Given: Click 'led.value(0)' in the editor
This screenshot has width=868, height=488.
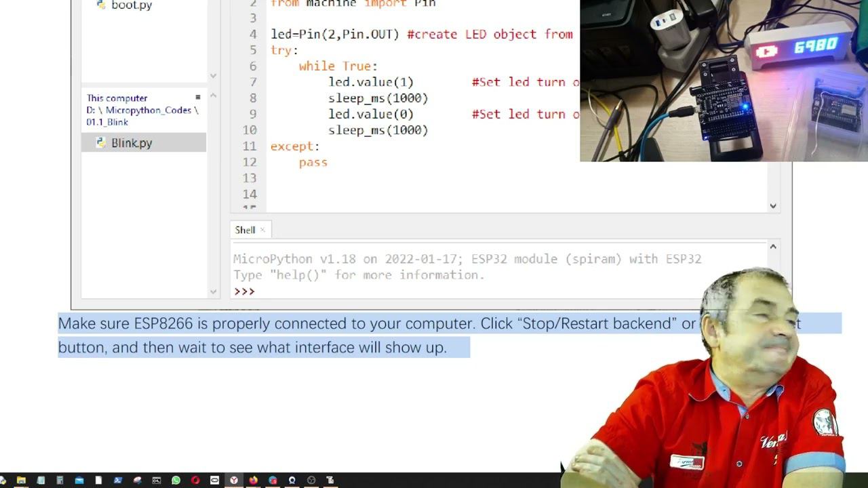Looking at the screenshot, I should click(371, 114).
